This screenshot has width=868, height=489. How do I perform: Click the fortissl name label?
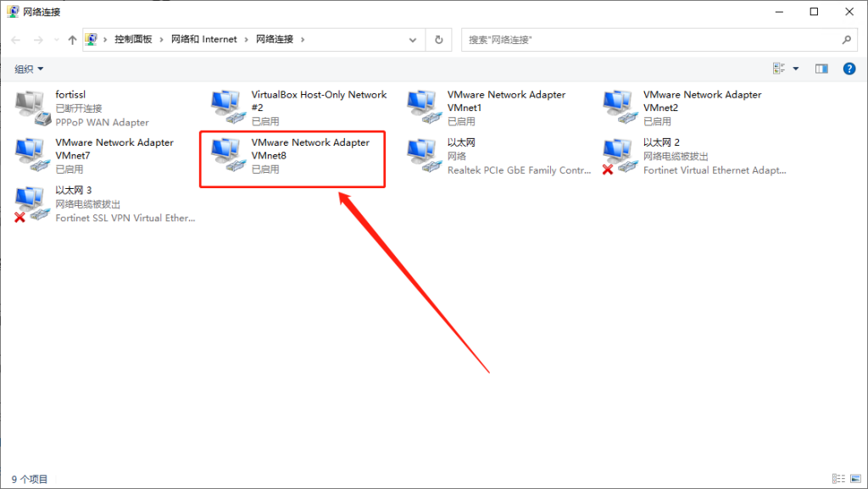[x=70, y=95]
